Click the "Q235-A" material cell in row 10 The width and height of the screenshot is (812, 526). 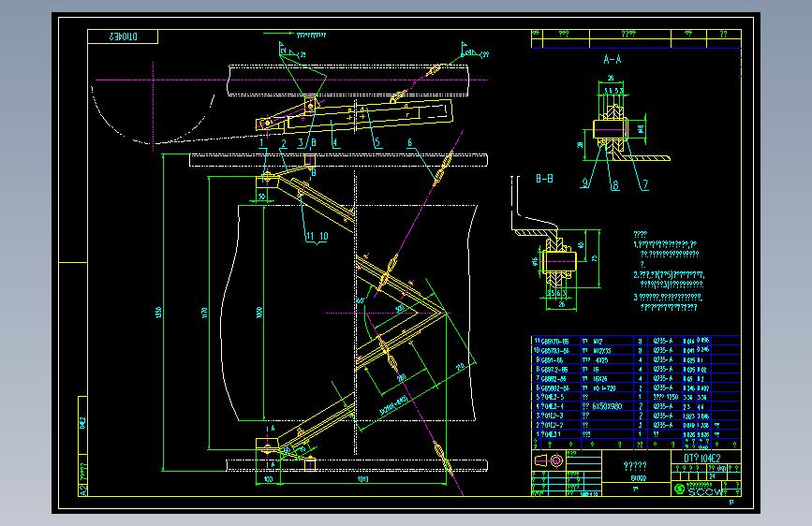(x=663, y=350)
